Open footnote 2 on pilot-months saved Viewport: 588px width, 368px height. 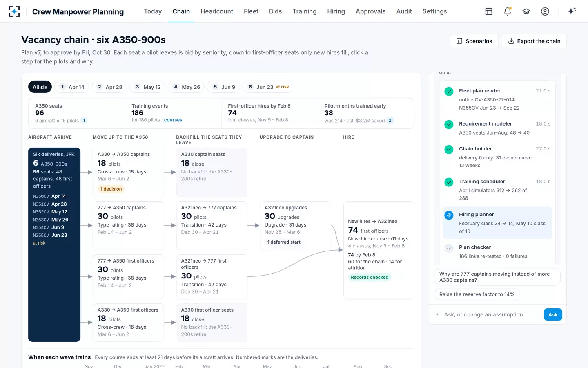pyautogui.click(x=390, y=120)
